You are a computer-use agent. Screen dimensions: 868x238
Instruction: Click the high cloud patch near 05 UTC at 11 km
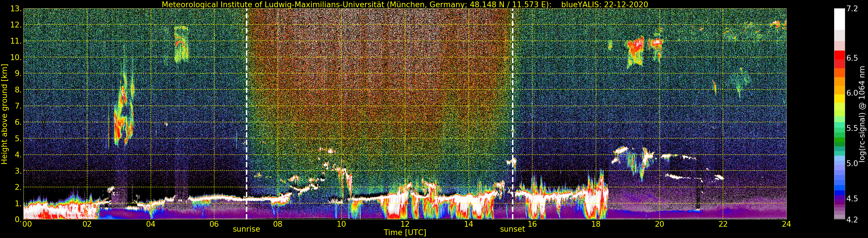tap(181, 44)
